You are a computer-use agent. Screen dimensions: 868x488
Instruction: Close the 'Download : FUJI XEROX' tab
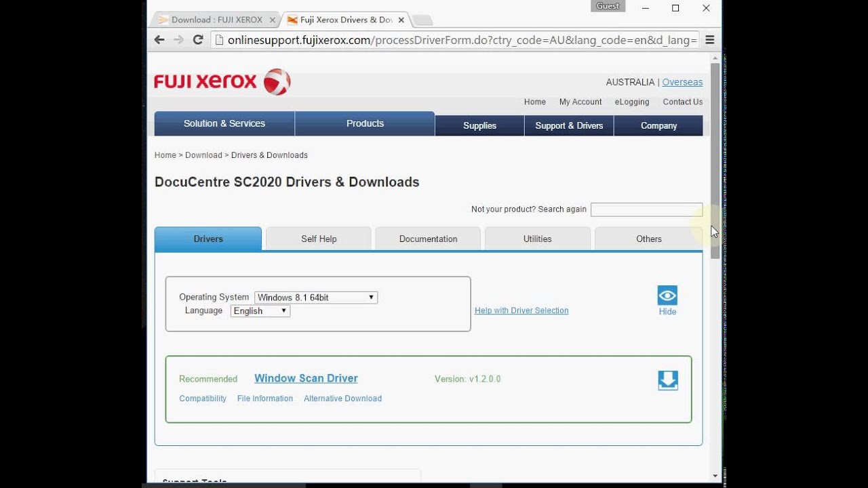pos(272,20)
